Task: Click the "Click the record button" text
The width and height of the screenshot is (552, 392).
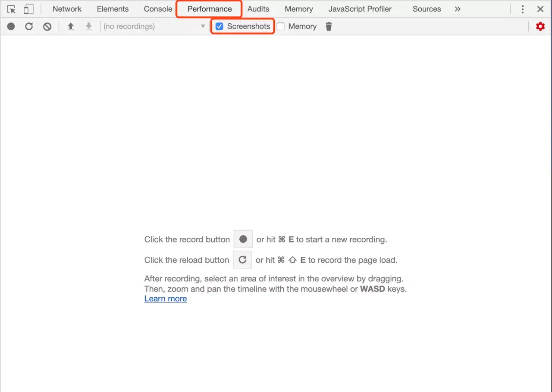Action: [187, 240]
